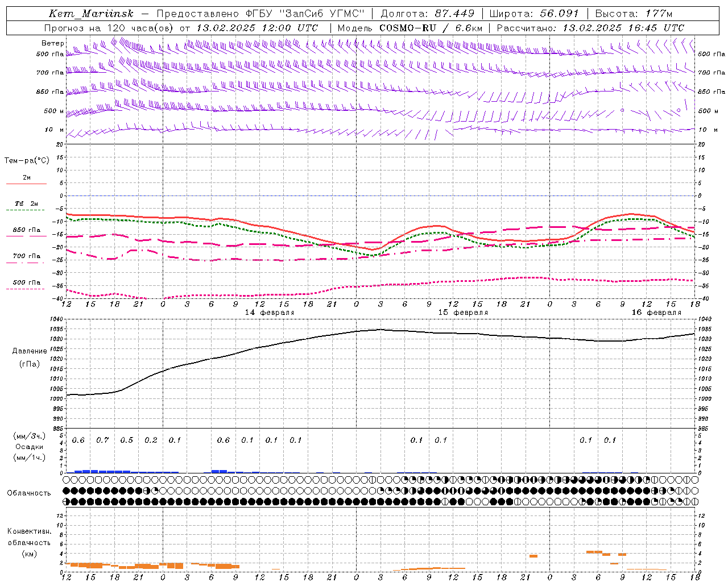The height and width of the screenshot is (582, 728).
Task: Click the '500 гПа' temperature legend entry
Action: coord(26,282)
